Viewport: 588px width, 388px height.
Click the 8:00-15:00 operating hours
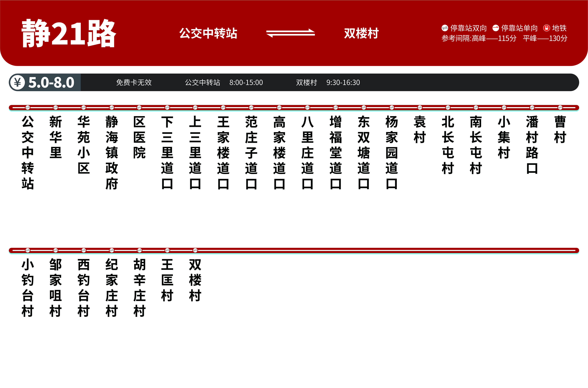click(x=246, y=82)
